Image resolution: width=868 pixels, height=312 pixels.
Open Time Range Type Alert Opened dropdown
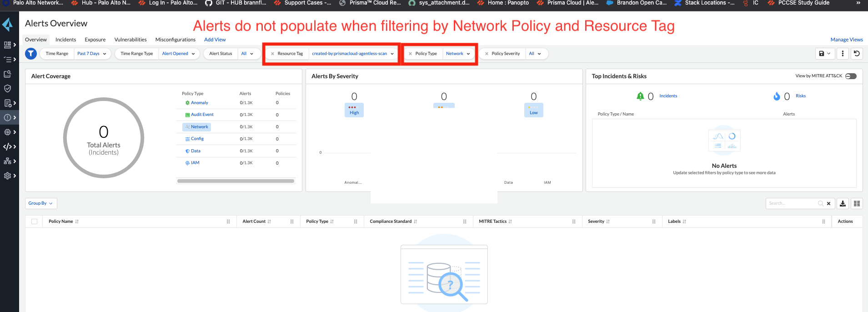pos(179,54)
